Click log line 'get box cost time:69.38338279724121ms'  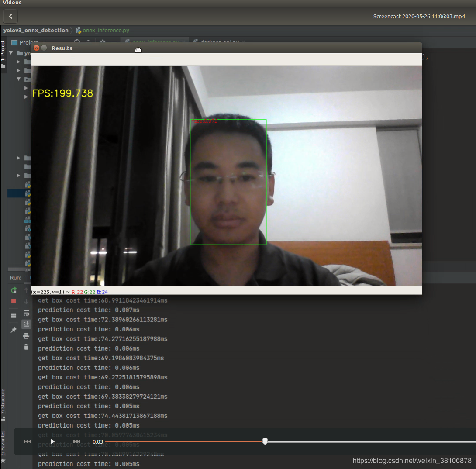pyautogui.click(x=103, y=397)
